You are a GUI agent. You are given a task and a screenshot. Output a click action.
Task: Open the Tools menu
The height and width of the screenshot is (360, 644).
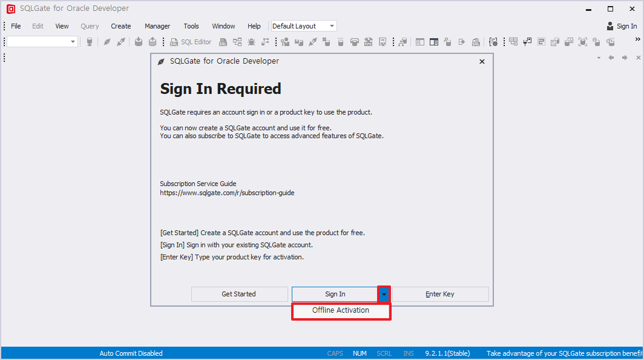tap(191, 26)
